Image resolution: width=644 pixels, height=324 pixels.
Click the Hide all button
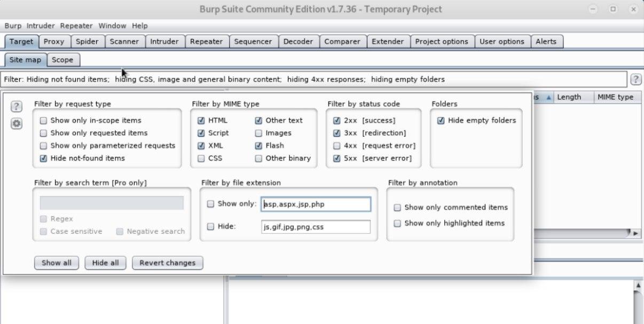[x=106, y=263]
